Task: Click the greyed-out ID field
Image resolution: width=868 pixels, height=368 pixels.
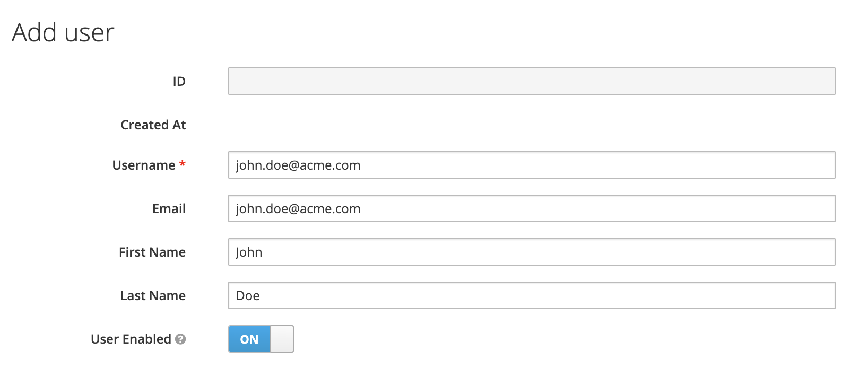Action: point(531,82)
